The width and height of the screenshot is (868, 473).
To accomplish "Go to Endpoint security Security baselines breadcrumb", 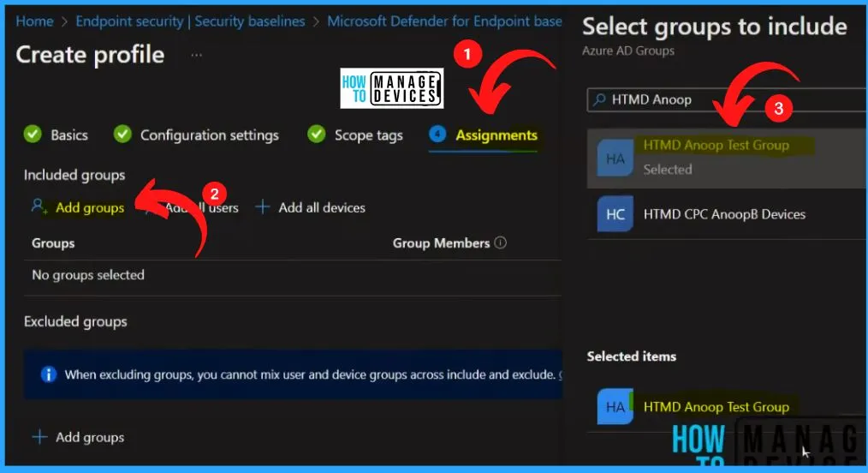I will [190, 21].
